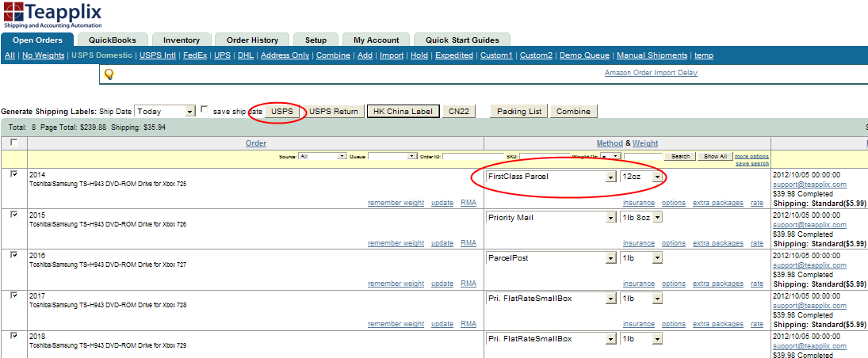The image size is (868, 358).
Task: Open the 12oz weight dropdown
Action: (641, 177)
